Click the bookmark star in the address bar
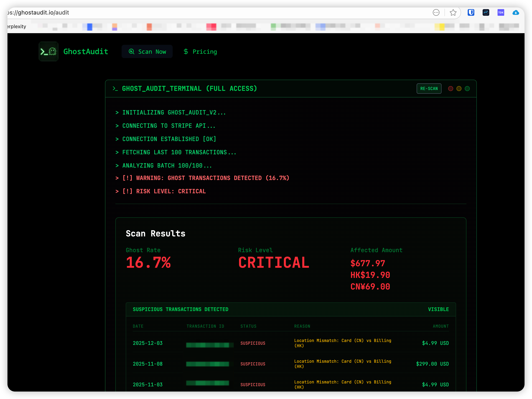 tap(453, 12)
